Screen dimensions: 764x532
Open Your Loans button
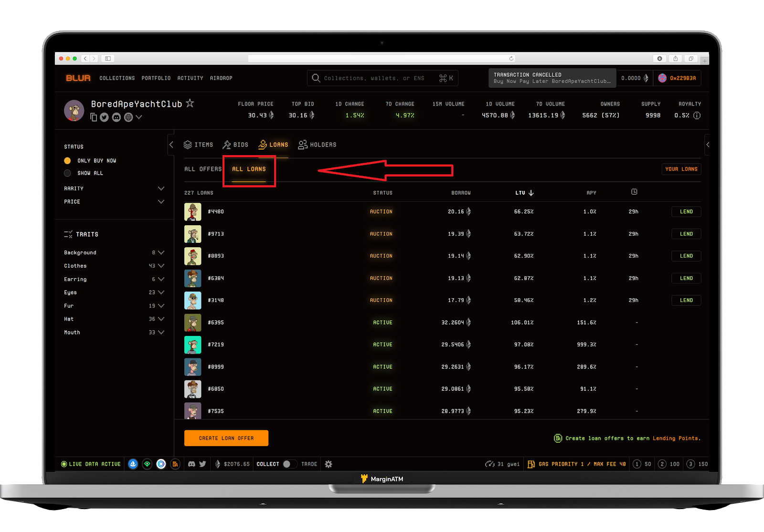pos(681,169)
